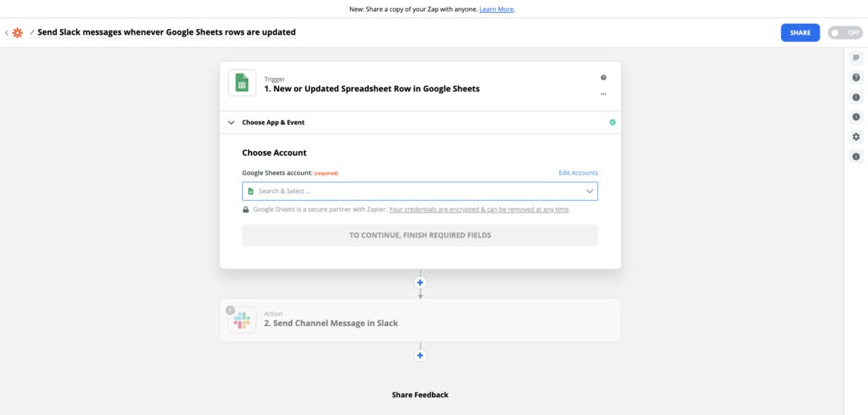Open the Google Sheets account dropdown arrow
Image resolution: width=868 pixels, height=415 pixels.
tap(590, 191)
